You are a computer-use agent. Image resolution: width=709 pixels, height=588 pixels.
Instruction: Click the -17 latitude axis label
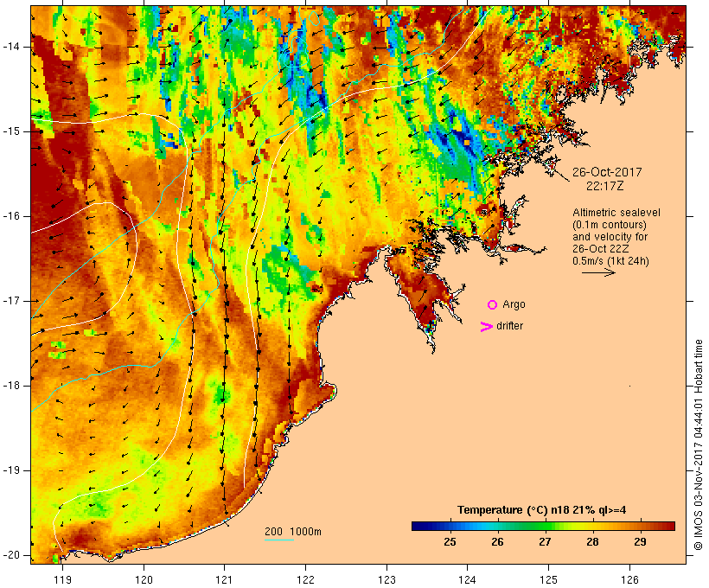coord(11,301)
